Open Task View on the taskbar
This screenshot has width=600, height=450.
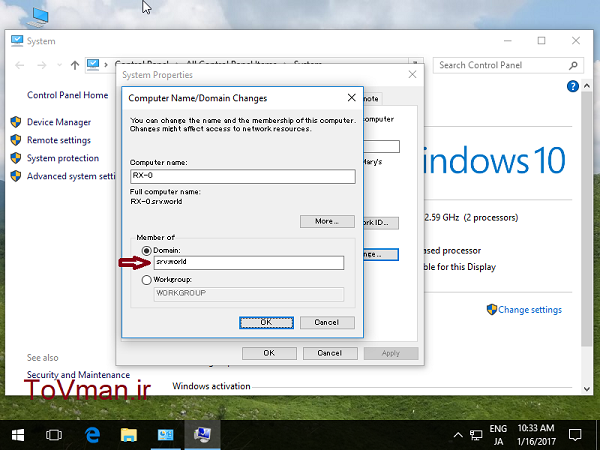pos(54,435)
